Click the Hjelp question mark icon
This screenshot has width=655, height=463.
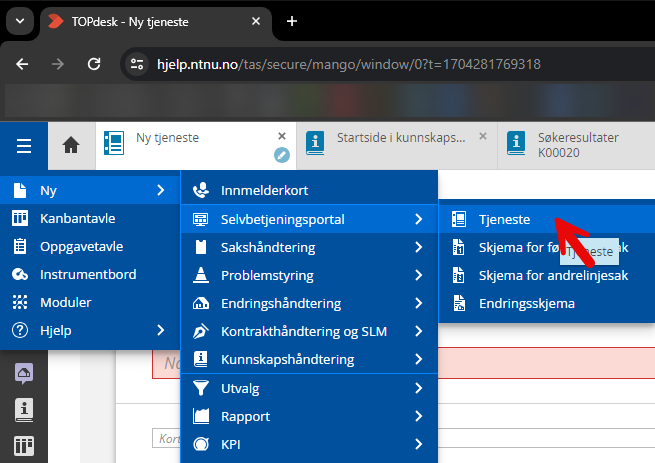click(x=20, y=330)
